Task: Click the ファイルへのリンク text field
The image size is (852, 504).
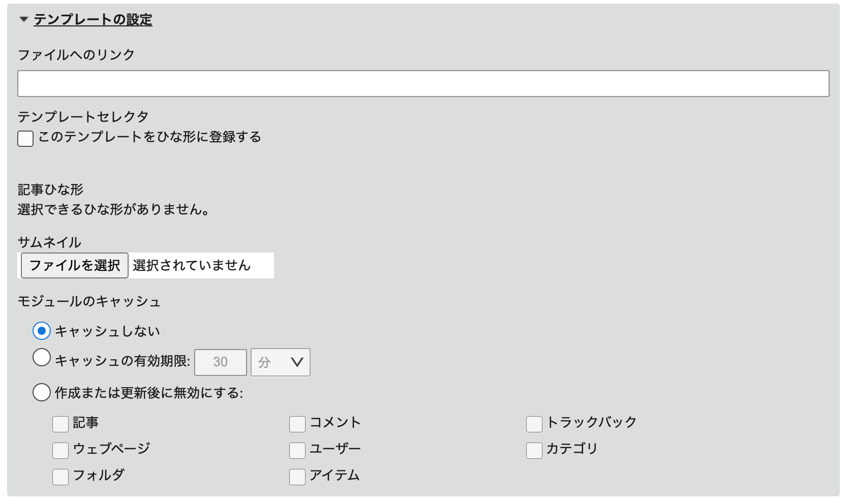Action: click(x=423, y=84)
